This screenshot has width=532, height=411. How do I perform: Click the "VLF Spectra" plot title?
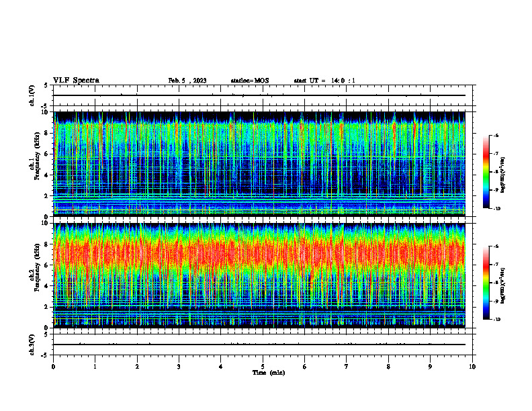76,81
